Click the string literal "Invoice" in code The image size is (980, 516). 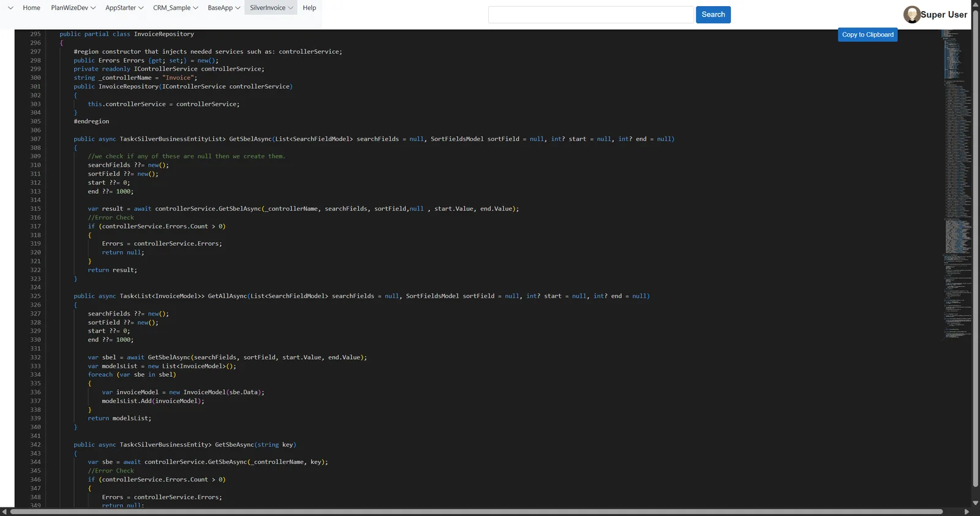coord(178,78)
